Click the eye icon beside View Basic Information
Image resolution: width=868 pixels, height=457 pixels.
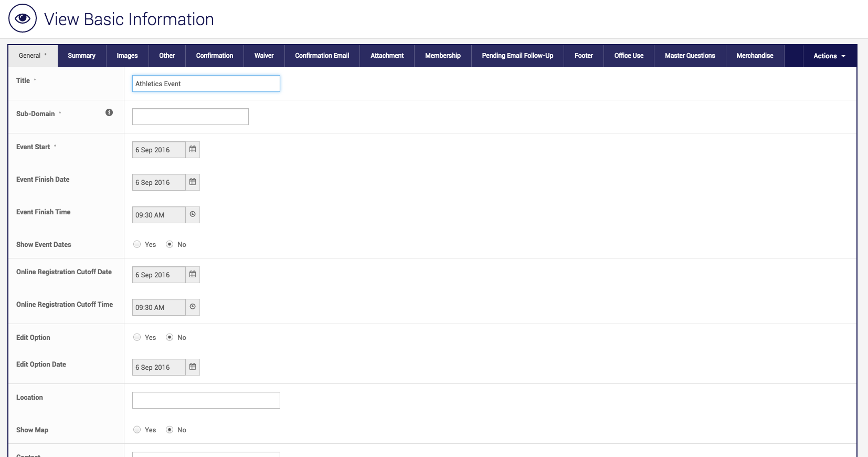pos(23,18)
